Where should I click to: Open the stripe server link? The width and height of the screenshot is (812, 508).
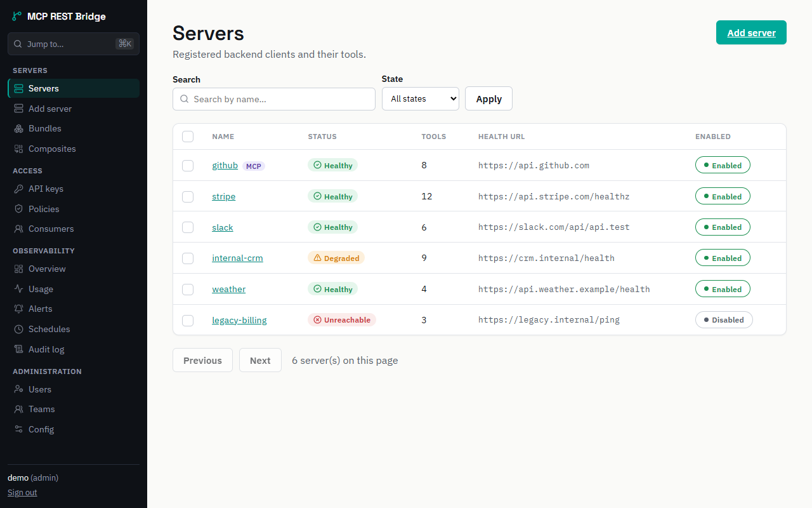pos(224,196)
